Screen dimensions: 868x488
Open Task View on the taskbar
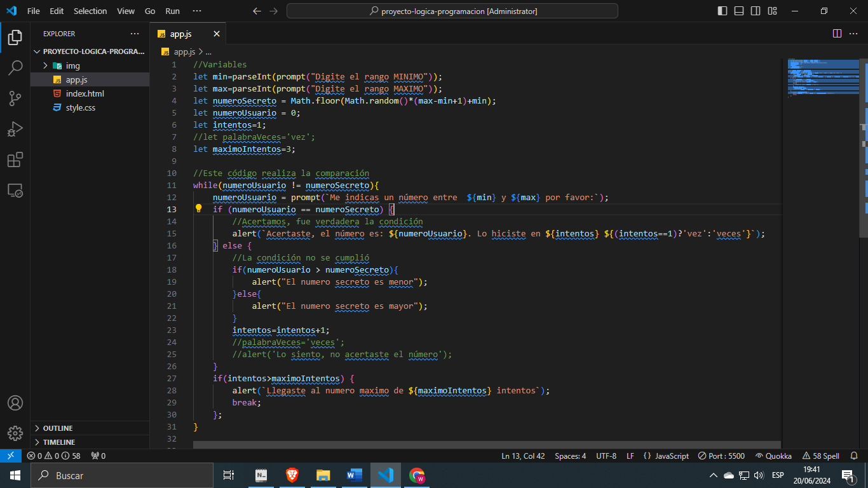click(x=229, y=475)
